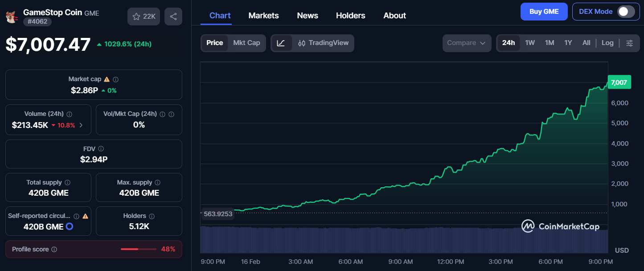This screenshot has width=644, height=271.
Task: Click Volume (24h) info icon
Action: pos(69,114)
